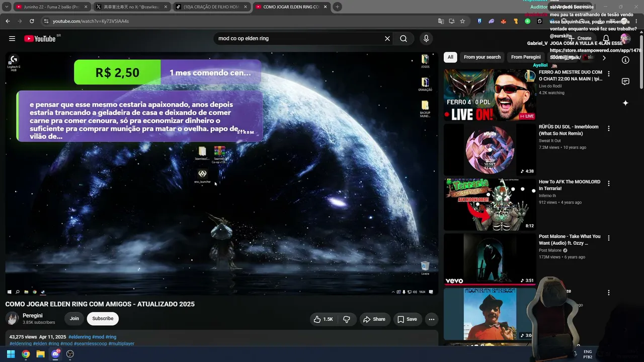Open the #seamlesscoop hashtag link

point(90,344)
